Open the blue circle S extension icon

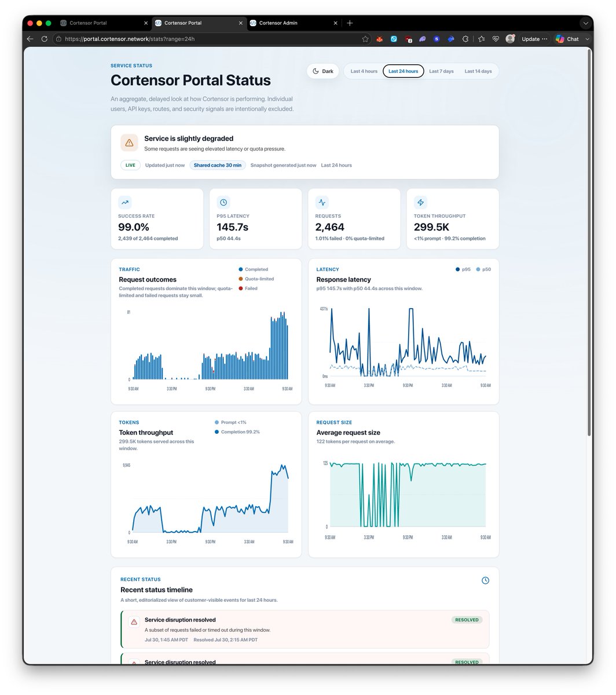pyautogui.click(x=437, y=39)
